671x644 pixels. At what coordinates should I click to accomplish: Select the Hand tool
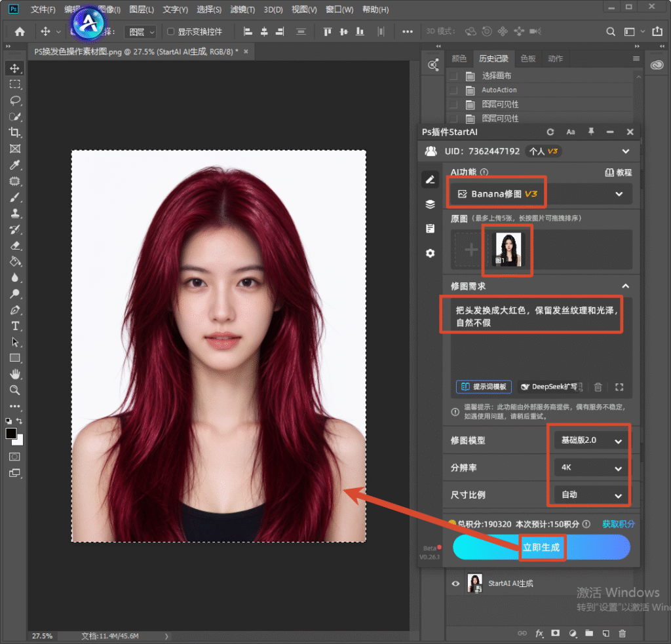click(x=14, y=375)
